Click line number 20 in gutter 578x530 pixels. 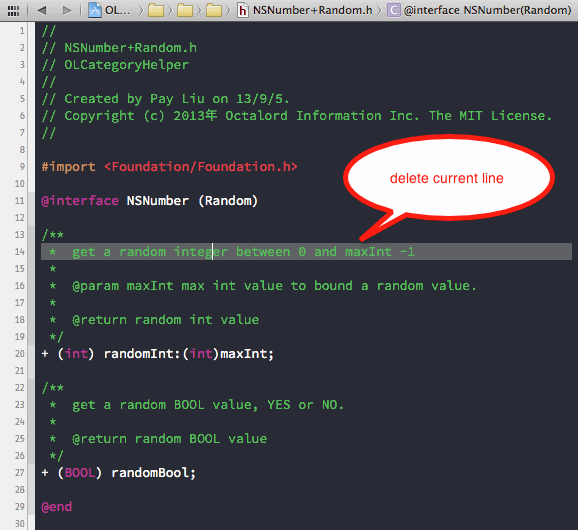coord(20,354)
